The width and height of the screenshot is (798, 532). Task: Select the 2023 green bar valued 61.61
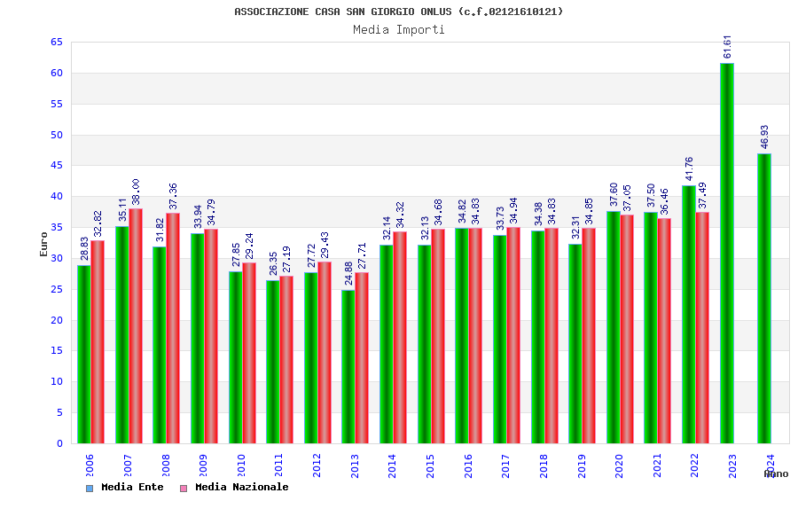tap(727, 253)
